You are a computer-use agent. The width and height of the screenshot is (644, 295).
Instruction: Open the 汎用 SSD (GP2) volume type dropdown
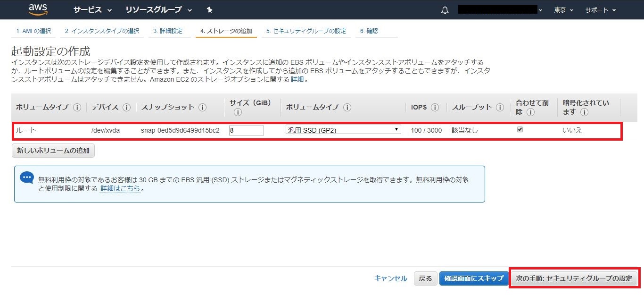(x=343, y=130)
